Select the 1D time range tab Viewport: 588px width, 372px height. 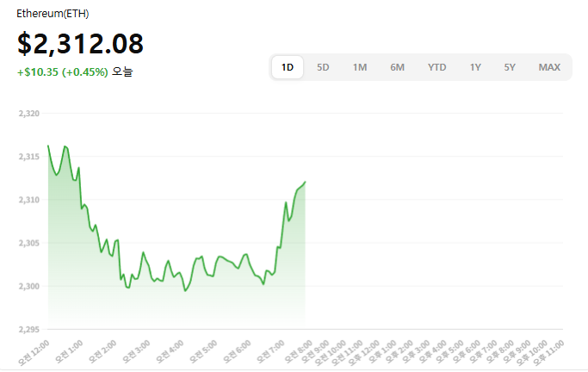288,67
